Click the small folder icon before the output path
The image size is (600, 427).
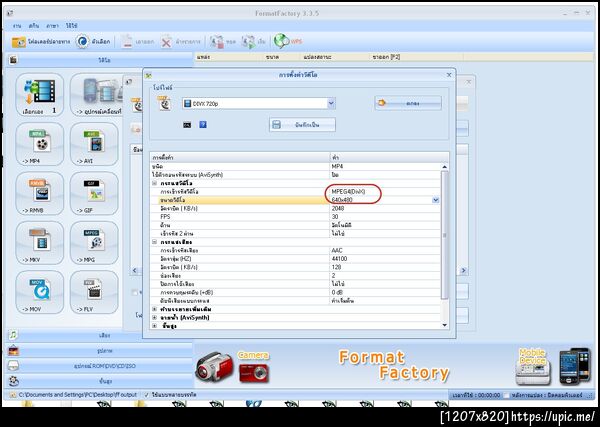[x=13, y=394]
